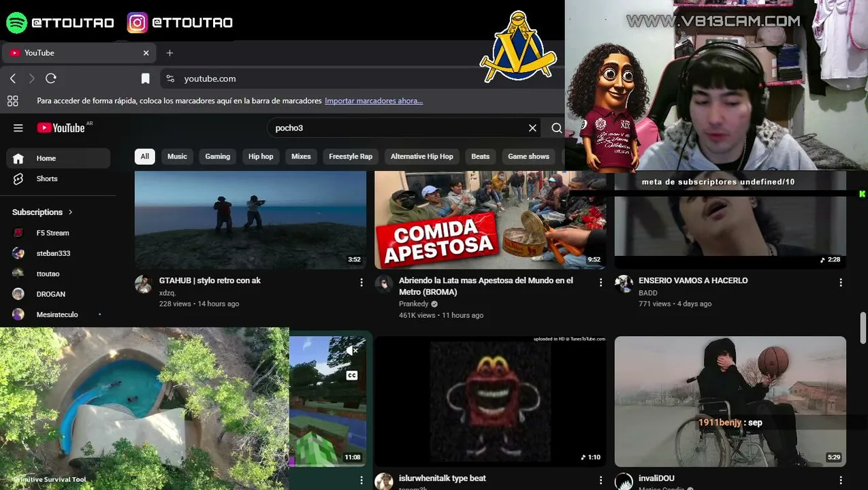Open the YouTube hamburger guide menu
Screen dimensions: 868x490
[18, 128]
